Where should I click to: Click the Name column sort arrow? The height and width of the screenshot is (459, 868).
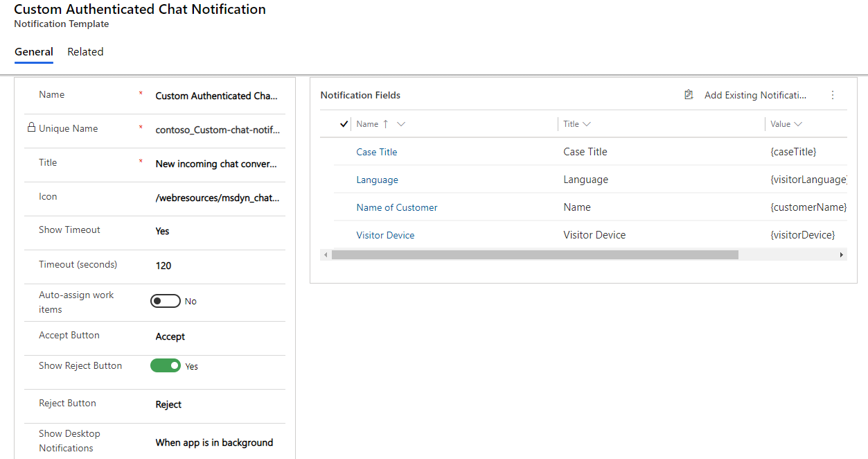385,123
